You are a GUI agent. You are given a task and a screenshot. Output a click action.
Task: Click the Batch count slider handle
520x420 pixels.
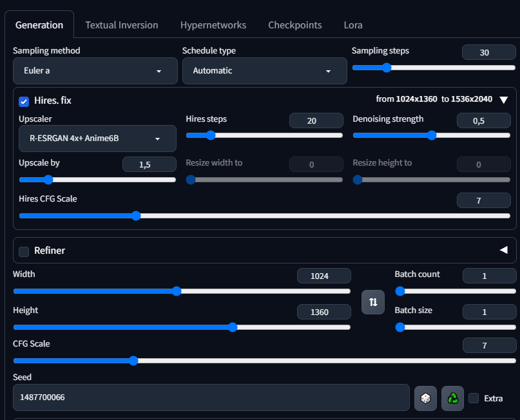[400, 291]
